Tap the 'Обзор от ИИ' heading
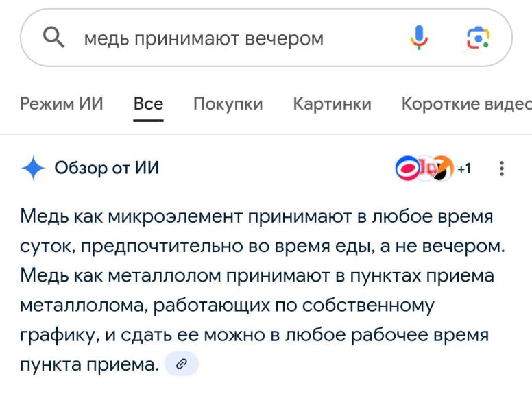The height and width of the screenshot is (411, 532). tap(106, 167)
